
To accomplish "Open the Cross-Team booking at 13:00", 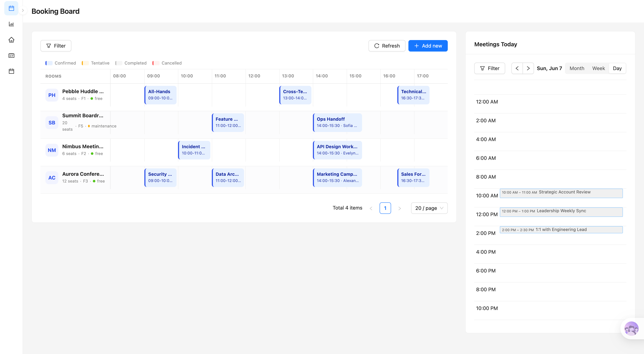I will pyautogui.click(x=295, y=95).
